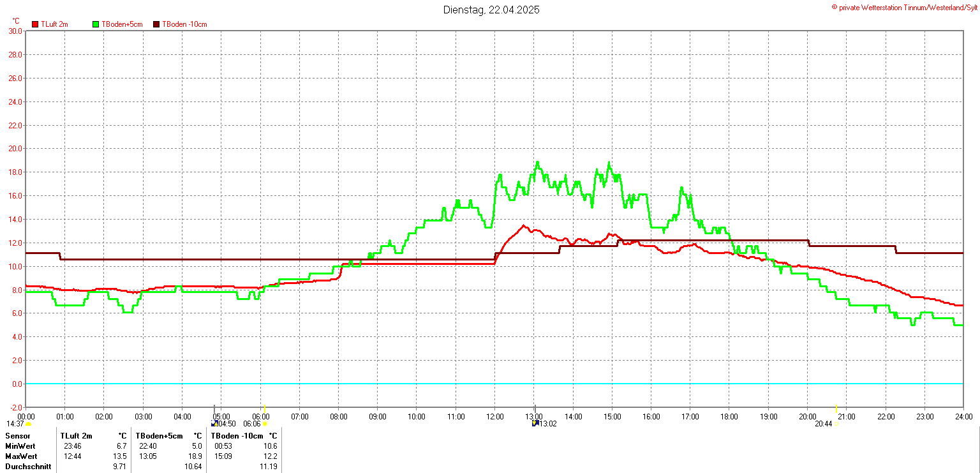Click the Durchschnitt row label in table
Image resolution: width=980 pixels, height=473 pixels.
pyautogui.click(x=27, y=467)
